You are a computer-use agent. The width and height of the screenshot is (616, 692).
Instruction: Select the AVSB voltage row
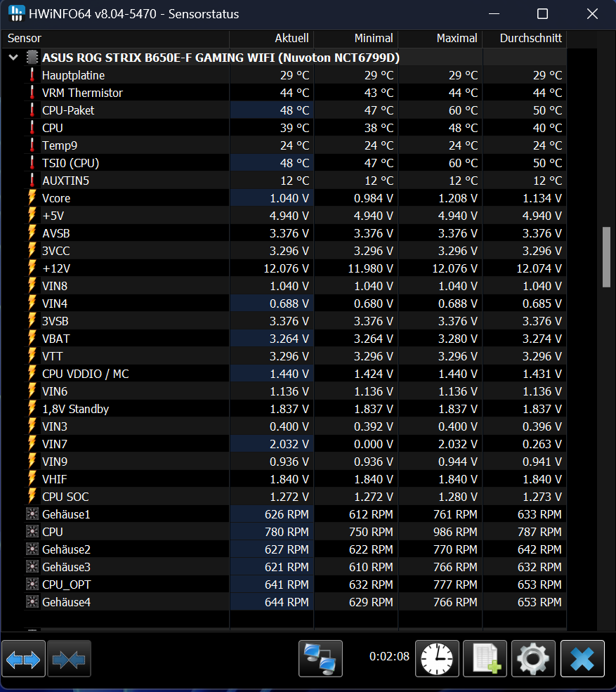click(295, 233)
